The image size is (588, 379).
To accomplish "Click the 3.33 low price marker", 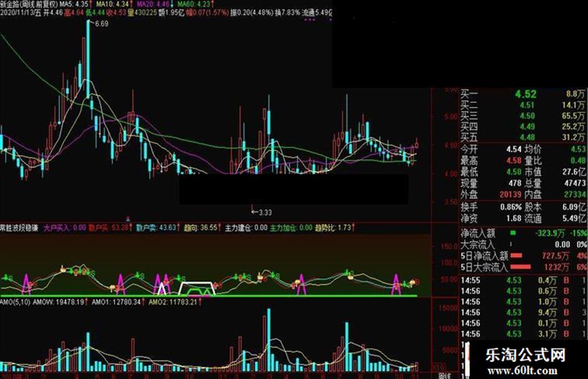I will 266,212.
